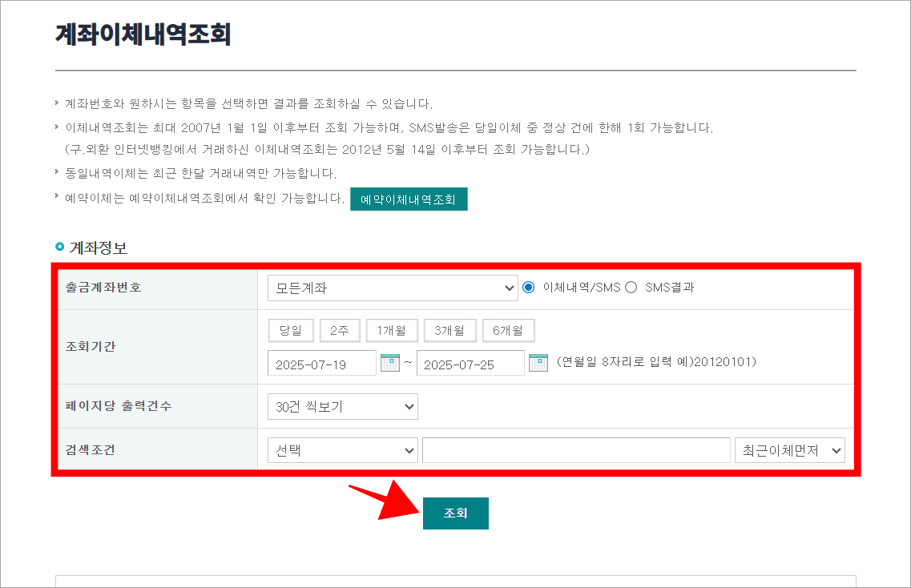Click the 조회 inquiry button
Viewport: 911px width, 588px height.
[455, 513]
